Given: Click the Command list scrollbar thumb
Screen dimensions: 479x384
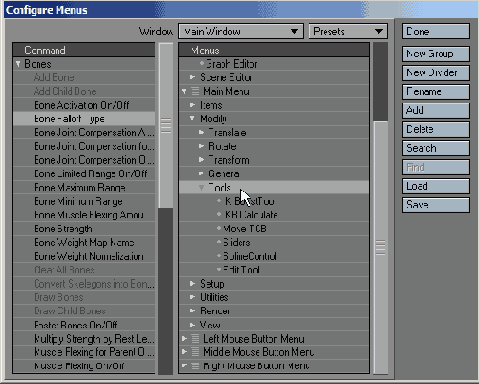Looking at the screenshot, I should pyautogui.click(x=166, y=126).
